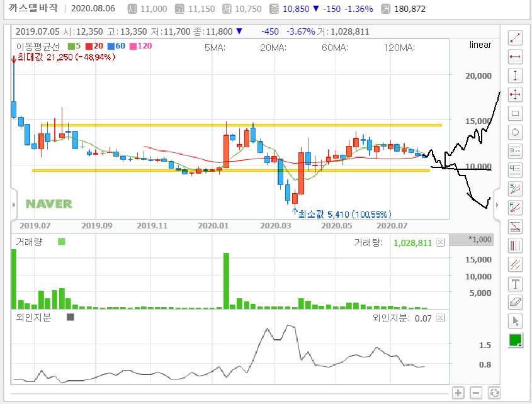Click the 최소값 5,410 label
532x404 pixels.
point(345,214)
